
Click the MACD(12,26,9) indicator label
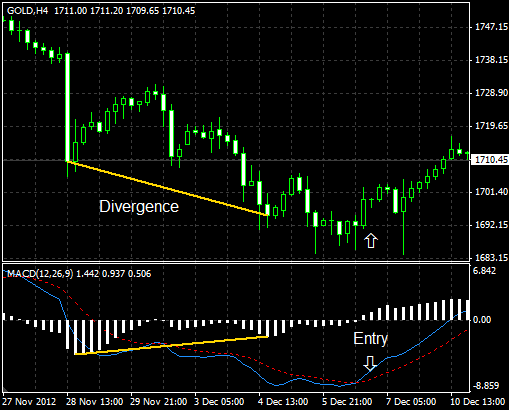pyautogui.click(x=40, y=274)
